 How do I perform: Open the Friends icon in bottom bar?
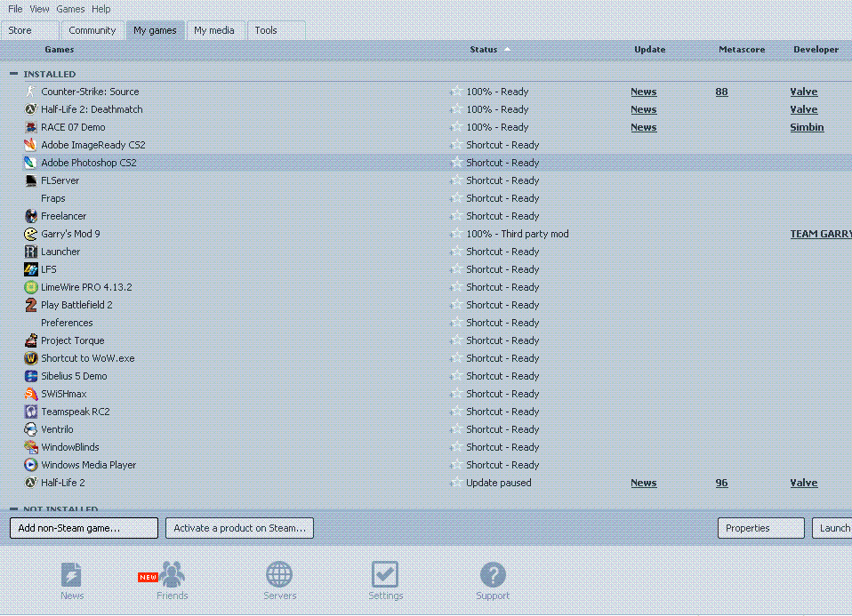(172, 574)
